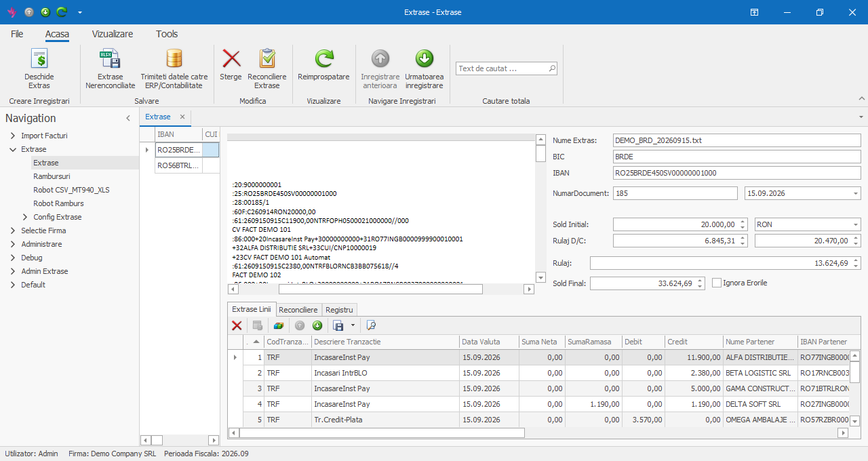Open the Deschide Extras icon

tap(39, 59)
